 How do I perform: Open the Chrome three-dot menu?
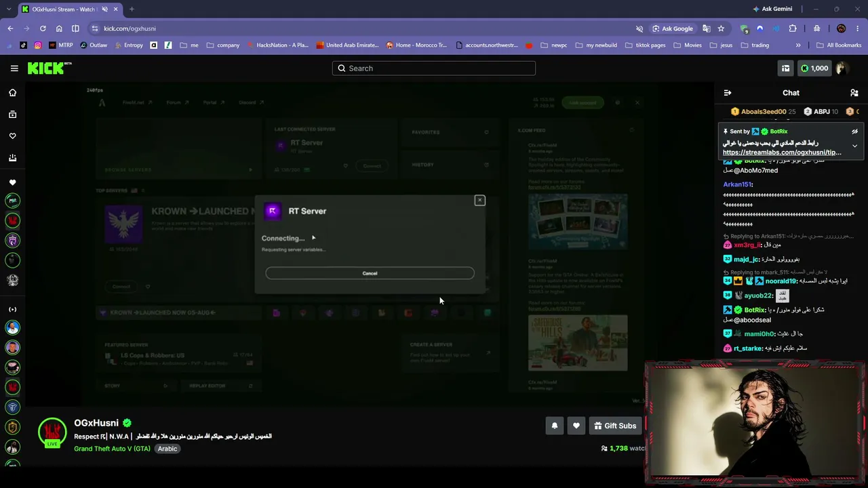(857, 28)
